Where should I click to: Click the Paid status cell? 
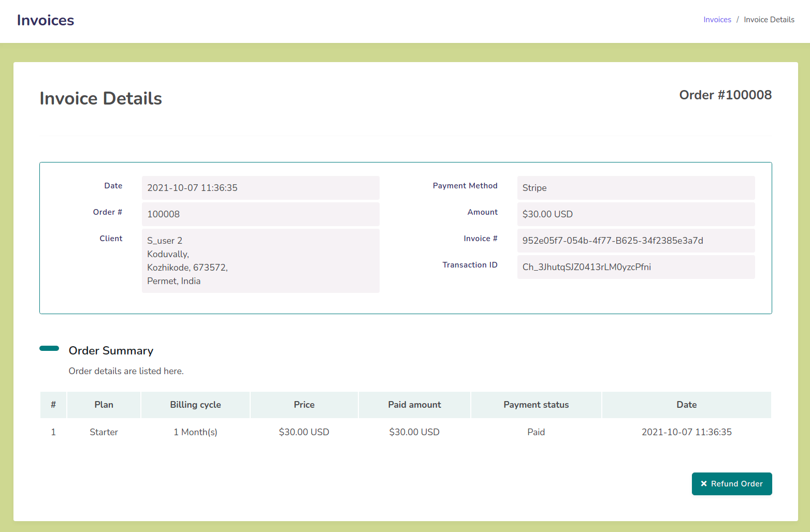(536, 432)
